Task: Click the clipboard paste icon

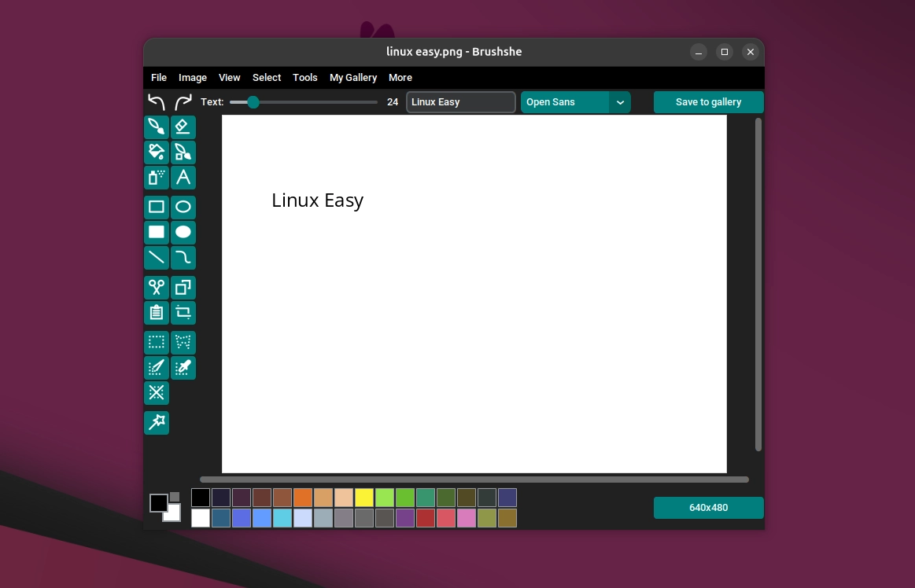Action: point(157,313)
